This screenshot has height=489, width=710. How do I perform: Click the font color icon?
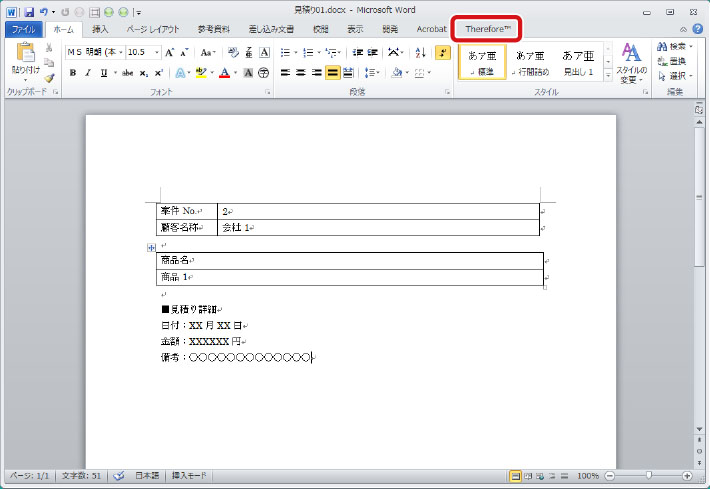225,72
